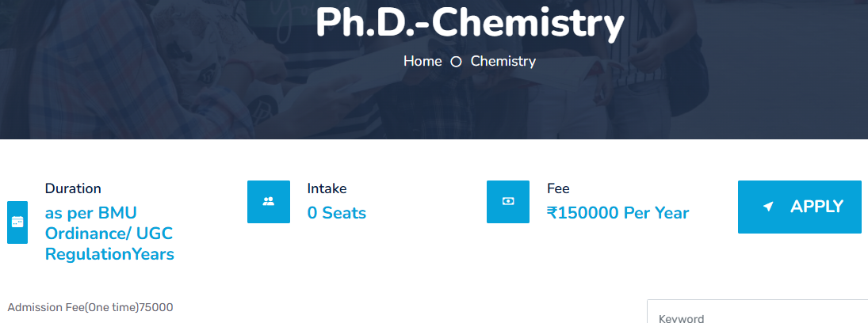
Task: Click the Duration label
Action: point(73,188)
